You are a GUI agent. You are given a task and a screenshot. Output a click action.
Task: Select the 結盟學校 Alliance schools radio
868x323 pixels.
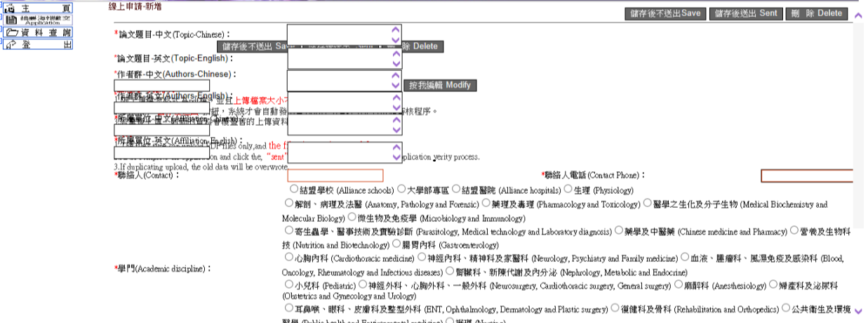tap(293, 189)
